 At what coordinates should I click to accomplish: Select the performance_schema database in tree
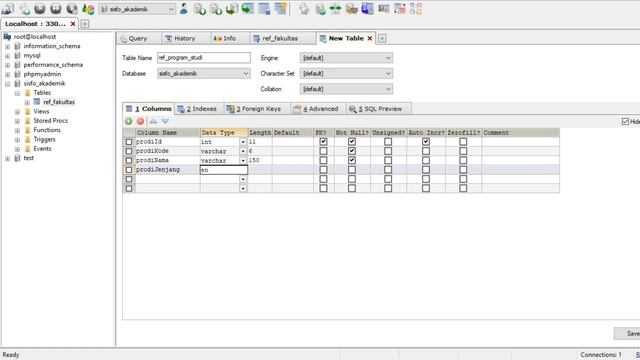53,65
